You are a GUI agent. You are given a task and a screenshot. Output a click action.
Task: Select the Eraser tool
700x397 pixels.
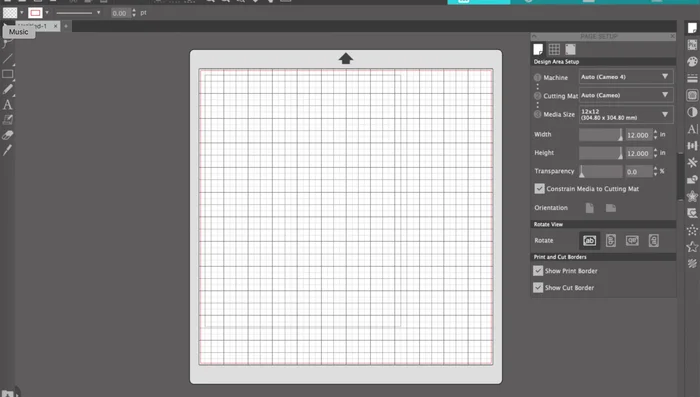pyautogui.click(x=8, y=135)
